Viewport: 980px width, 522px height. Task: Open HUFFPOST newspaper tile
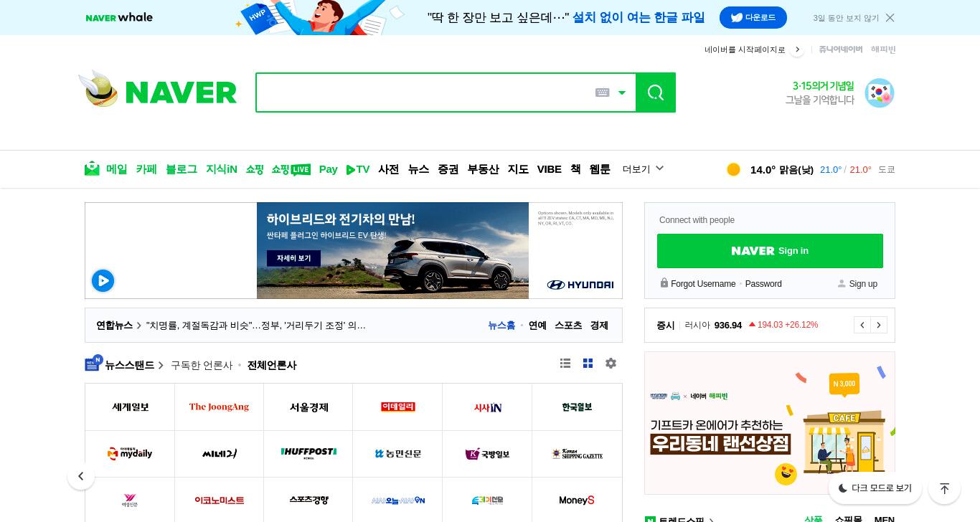[308, 454]
